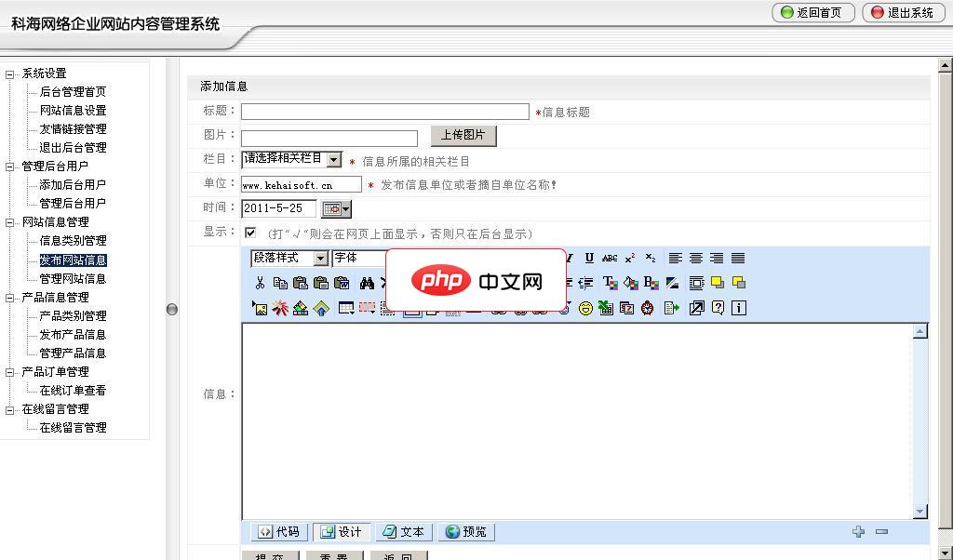Open 在线订单查看 link in sidebar
The image size is (953, 560).
point(73,391)
